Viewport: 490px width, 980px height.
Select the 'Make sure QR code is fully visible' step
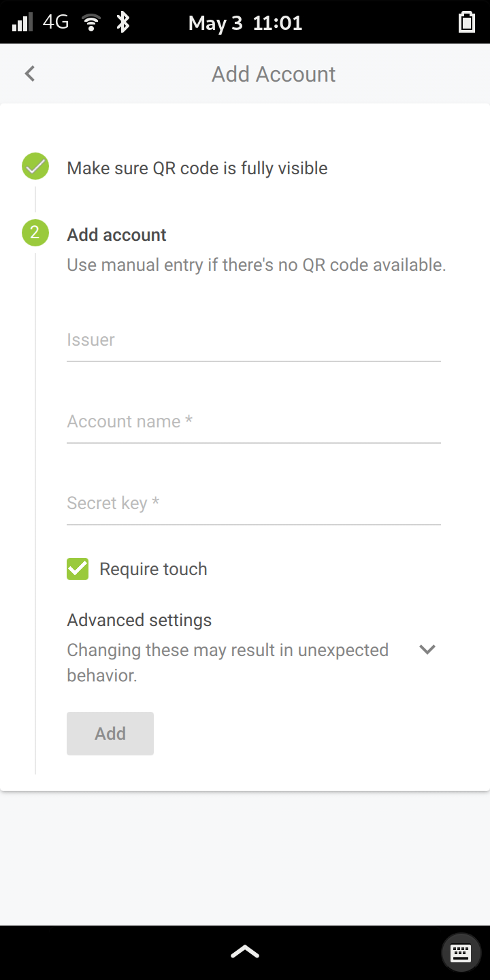[x=197, y=168]
